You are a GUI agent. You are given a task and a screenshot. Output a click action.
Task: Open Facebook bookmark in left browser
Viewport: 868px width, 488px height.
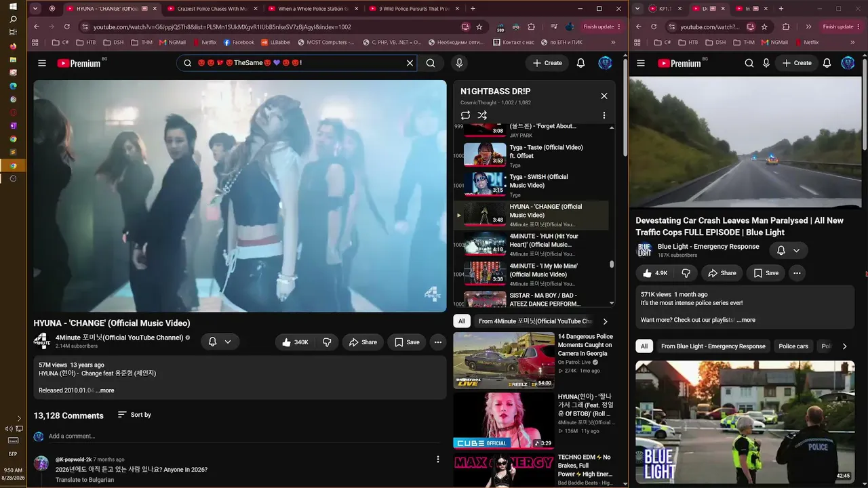pos(239,42)
